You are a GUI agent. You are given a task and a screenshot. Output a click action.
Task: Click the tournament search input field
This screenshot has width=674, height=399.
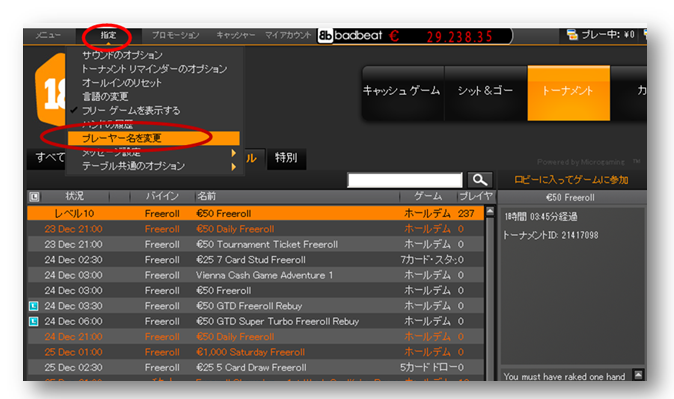click(405, 180)
